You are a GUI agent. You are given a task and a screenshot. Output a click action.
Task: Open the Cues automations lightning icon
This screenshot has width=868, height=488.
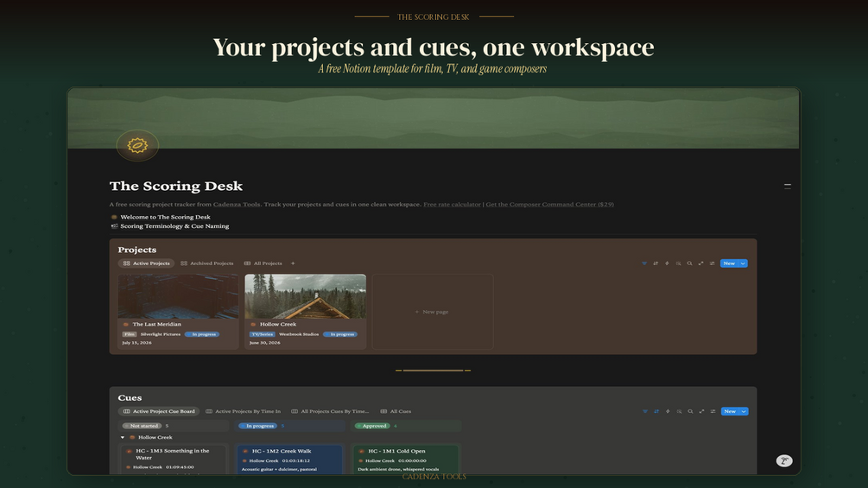pos(668,411)
